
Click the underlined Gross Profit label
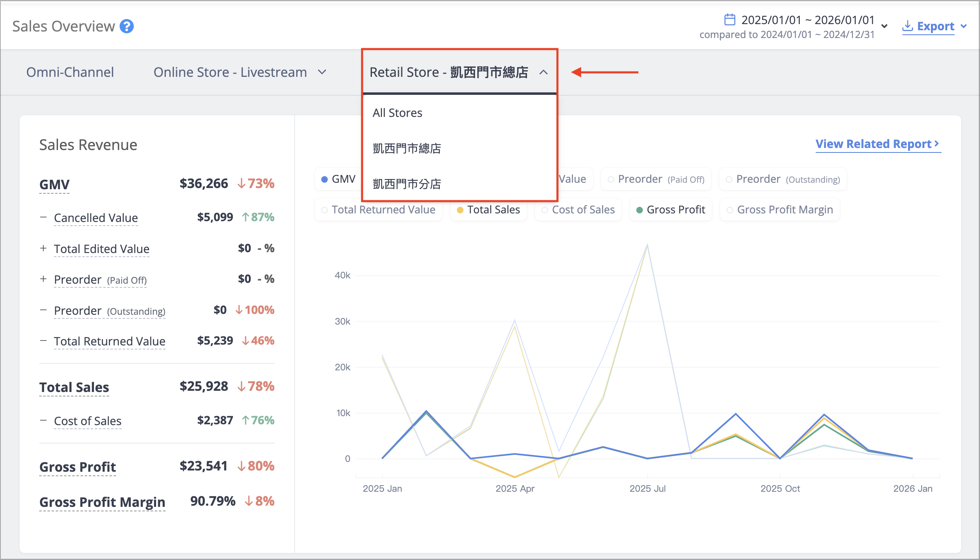[78, 467]
